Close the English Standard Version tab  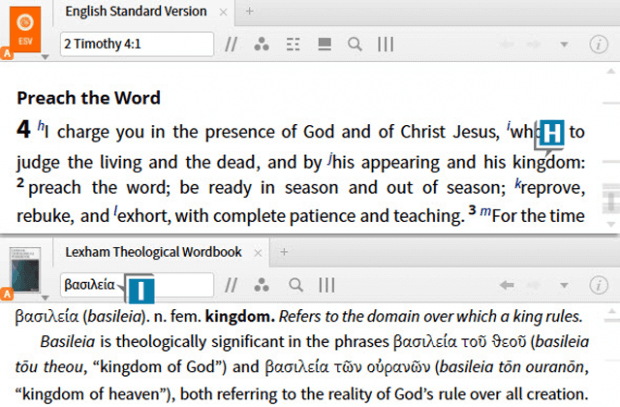coord(223,12)
